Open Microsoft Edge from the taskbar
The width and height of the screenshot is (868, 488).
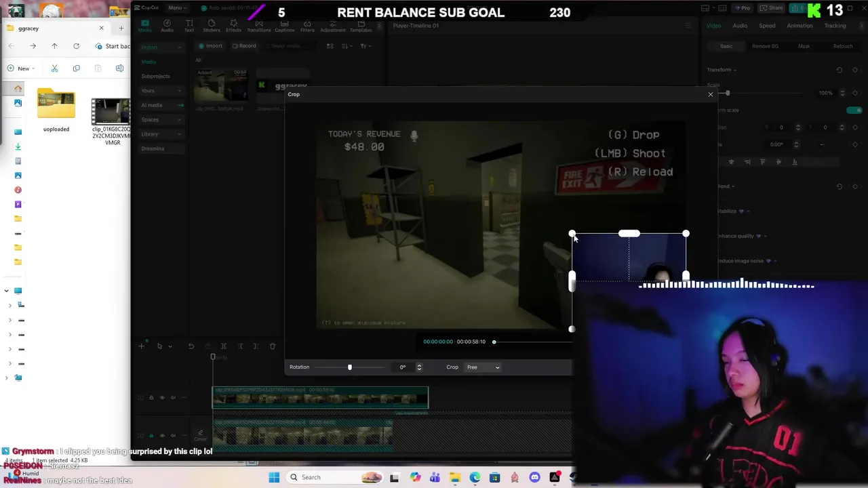(x=475, y=477)
